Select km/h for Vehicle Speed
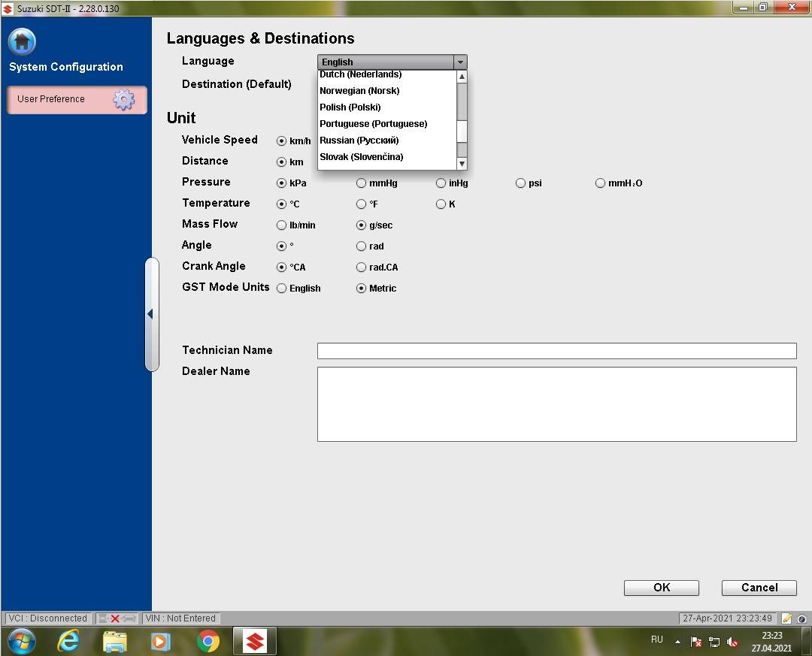Screen dimensions: 812x656 (281, 141)
